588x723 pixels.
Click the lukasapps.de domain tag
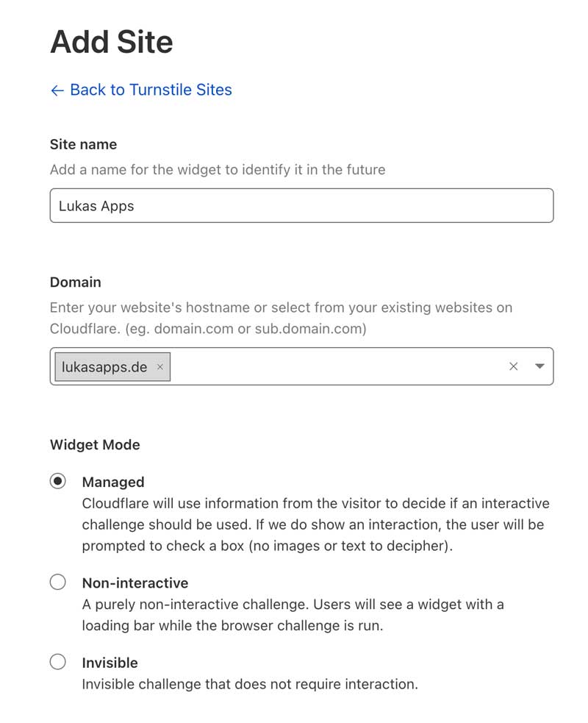click(x=112, y=367)
